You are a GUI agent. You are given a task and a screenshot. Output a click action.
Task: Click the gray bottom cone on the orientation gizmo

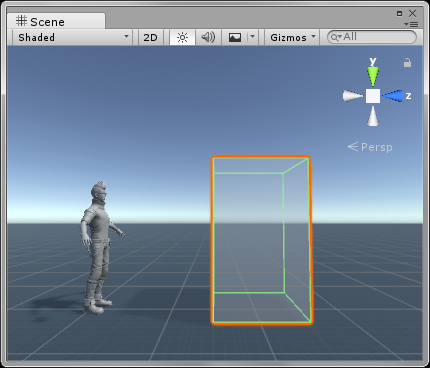click(x=373, y=116)
